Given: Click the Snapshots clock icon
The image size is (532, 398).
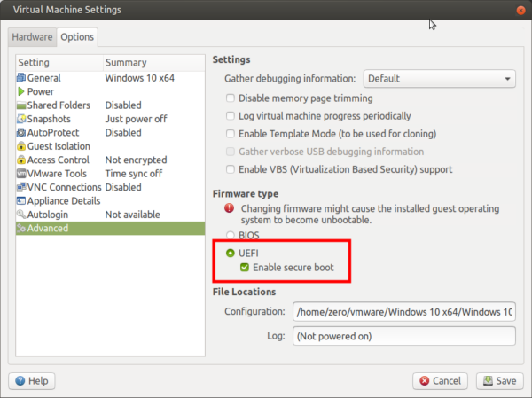Looking at the screenshot, I should pos(21,119).
